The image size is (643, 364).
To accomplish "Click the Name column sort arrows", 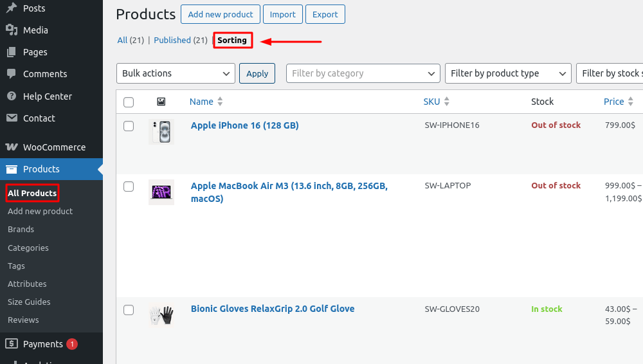I will coord(220,102).
